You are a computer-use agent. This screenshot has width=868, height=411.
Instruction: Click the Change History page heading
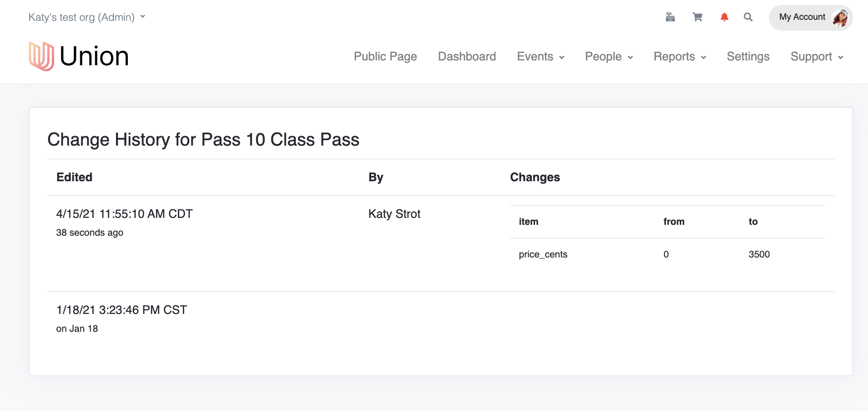[203, 140]
